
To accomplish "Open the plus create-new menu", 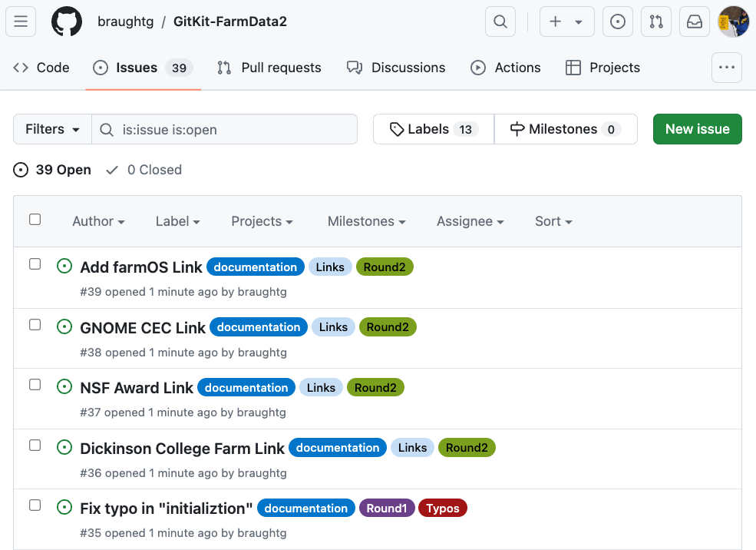I will pos(566,22).
